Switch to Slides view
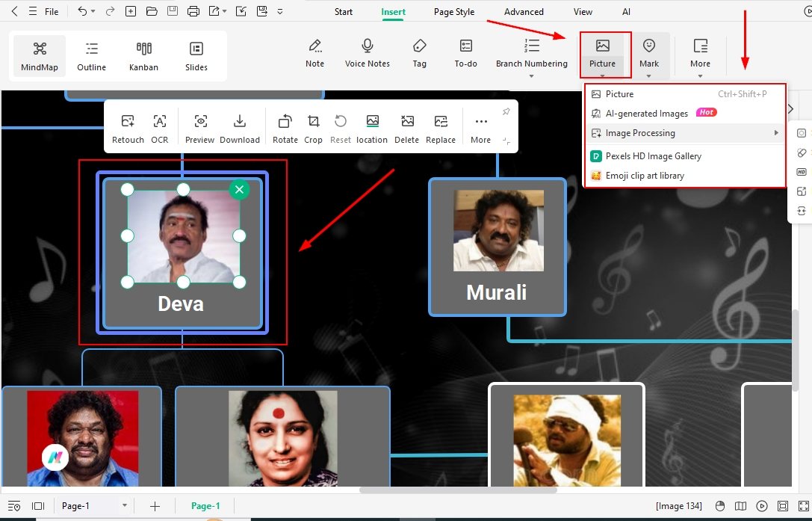 [x=196, y=55]
